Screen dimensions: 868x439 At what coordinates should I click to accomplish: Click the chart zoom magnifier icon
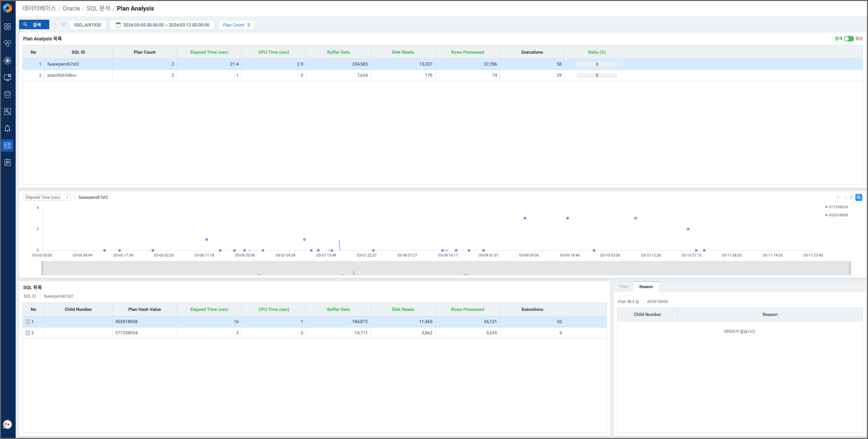tap(859, 197)
